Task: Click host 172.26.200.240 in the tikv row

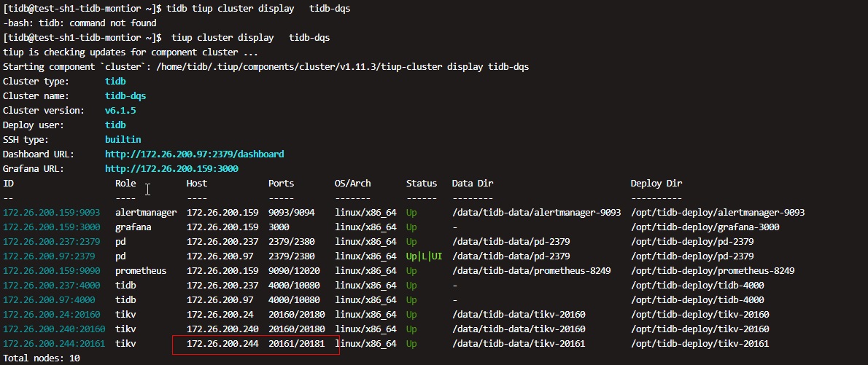Action: click(222, 329)
